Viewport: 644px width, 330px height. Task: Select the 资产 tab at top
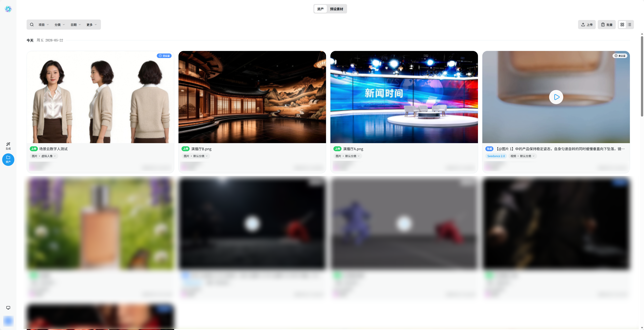tap(320, 9)
